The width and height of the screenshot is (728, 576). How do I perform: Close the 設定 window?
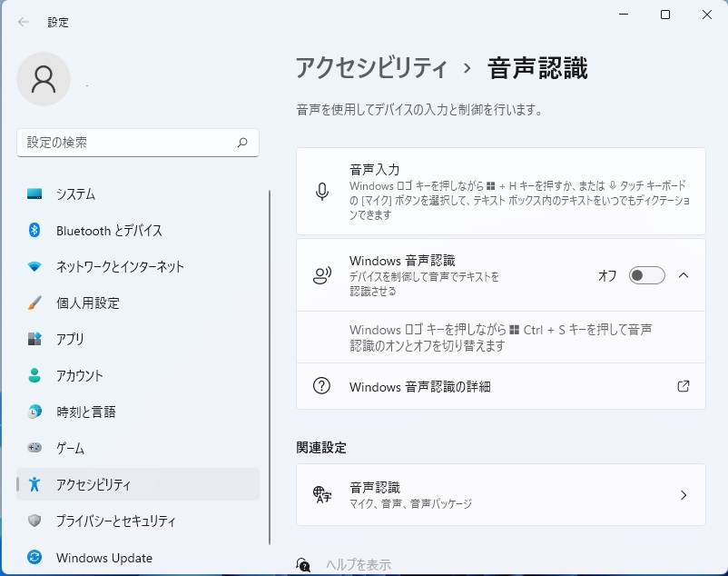tap(706, 15)
